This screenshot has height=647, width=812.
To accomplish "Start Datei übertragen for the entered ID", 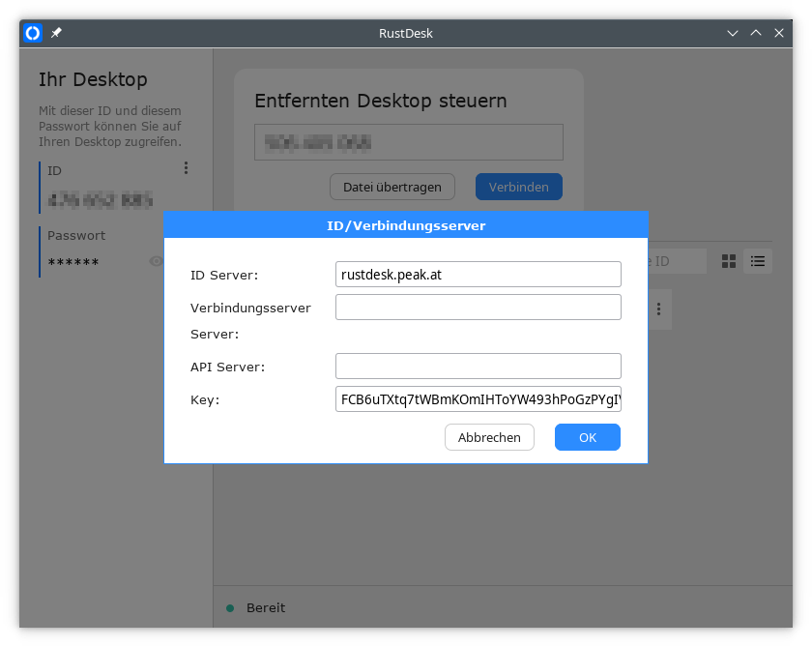I will pyautogui.click(x=392, y=187).
